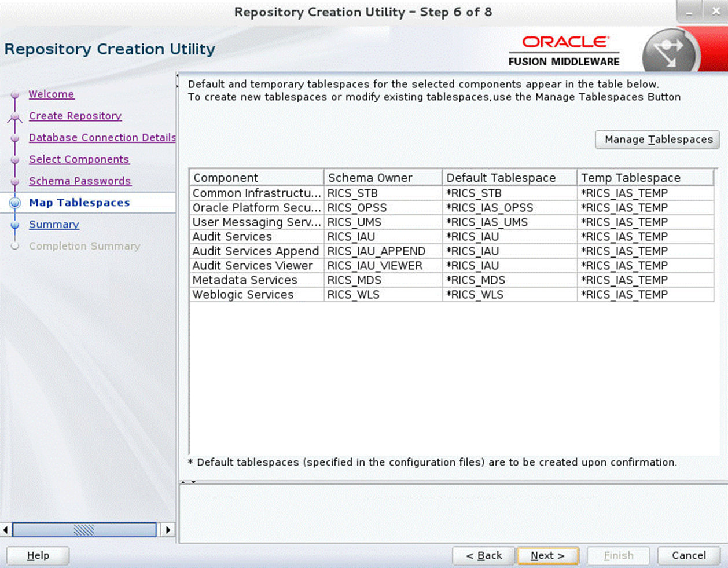Open Help from the bottom bar
This screenshot has height=568, width=728.
[37, 555]
